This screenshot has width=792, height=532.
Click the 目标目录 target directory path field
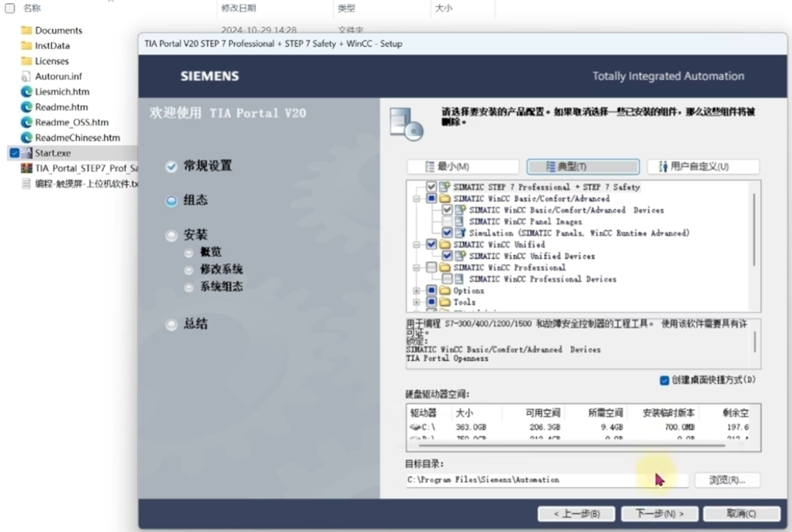547,480
